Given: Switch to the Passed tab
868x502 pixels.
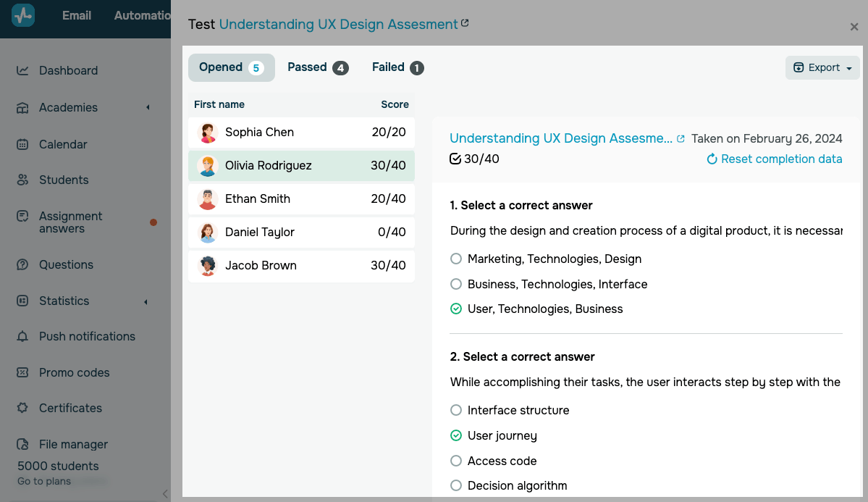Looking at the screenshot, I should pyautogui.click(x=317, y=67).
